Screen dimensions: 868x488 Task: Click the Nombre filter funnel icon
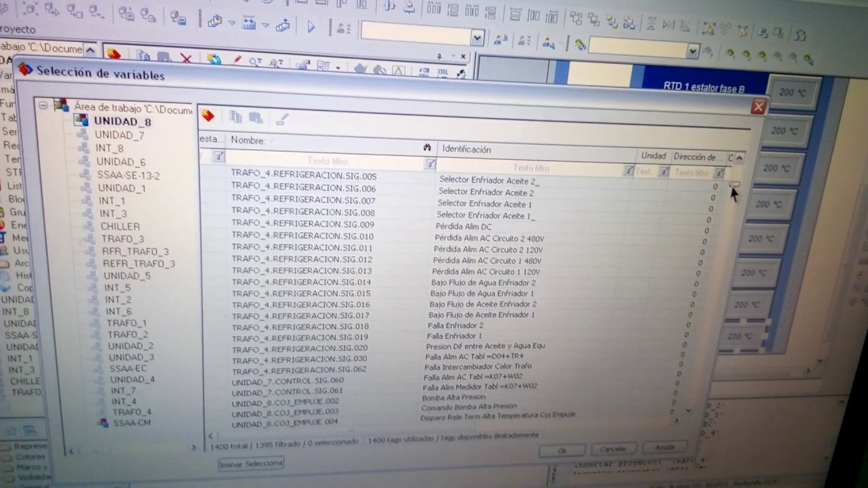430,163
